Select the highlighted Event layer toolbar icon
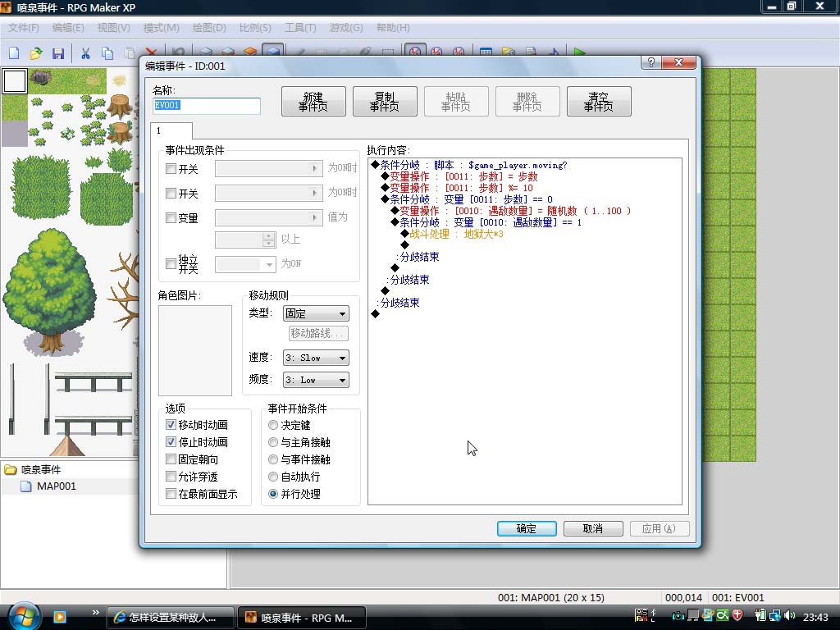 (272, 51)
